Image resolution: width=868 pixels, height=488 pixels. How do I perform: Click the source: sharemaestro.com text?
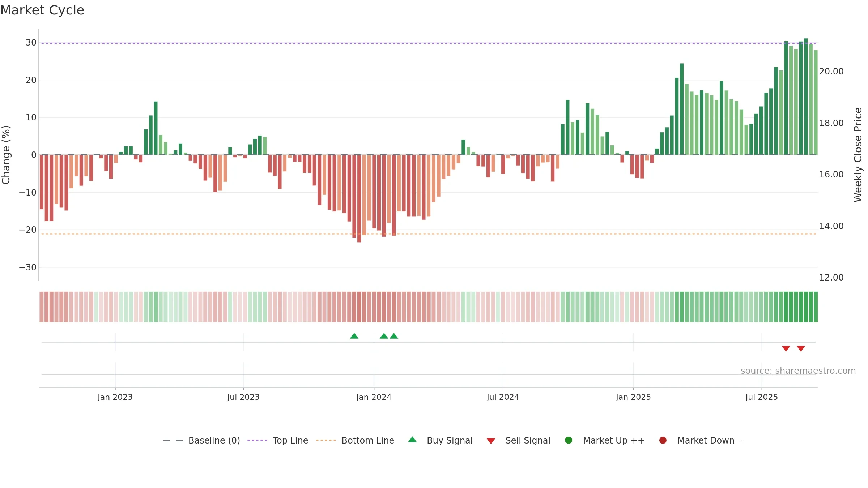pyautogui.click(x=798, y=371)
